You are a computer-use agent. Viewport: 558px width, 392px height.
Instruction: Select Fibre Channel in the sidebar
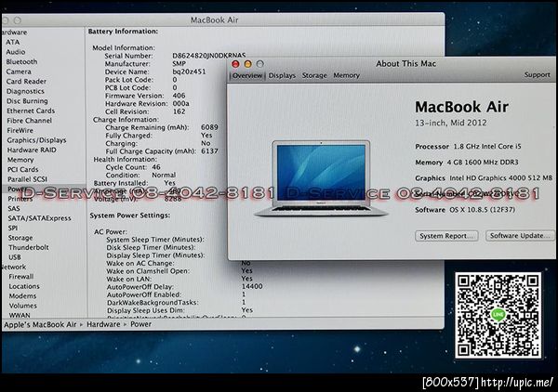click(x=29, y=121)
